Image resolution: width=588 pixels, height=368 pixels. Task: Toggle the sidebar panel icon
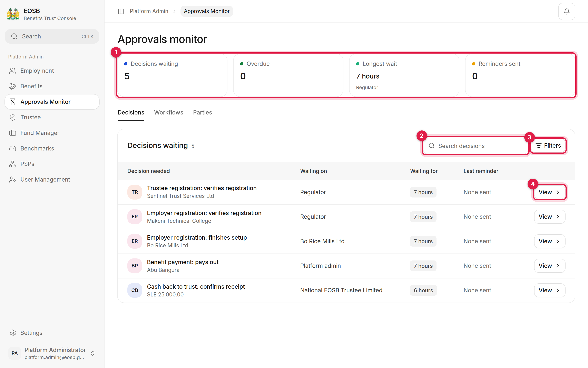click(x=121, y=11)
